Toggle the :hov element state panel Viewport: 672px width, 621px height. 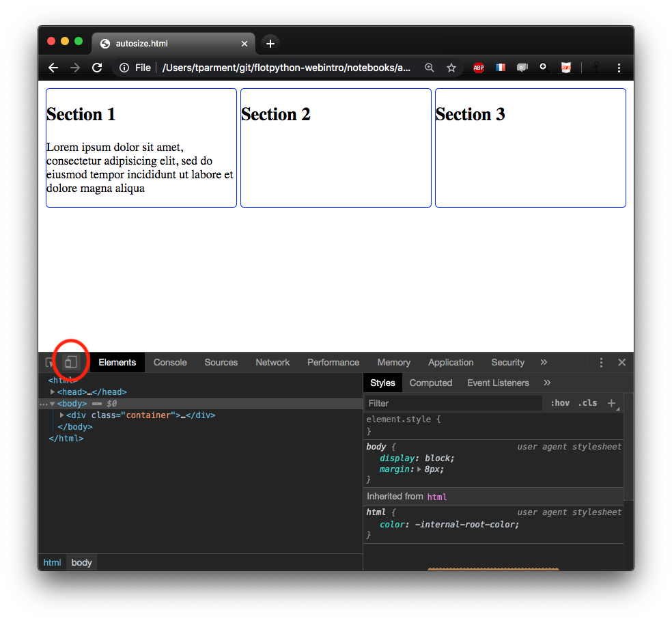pyautogui.click(x=560, y=403)
